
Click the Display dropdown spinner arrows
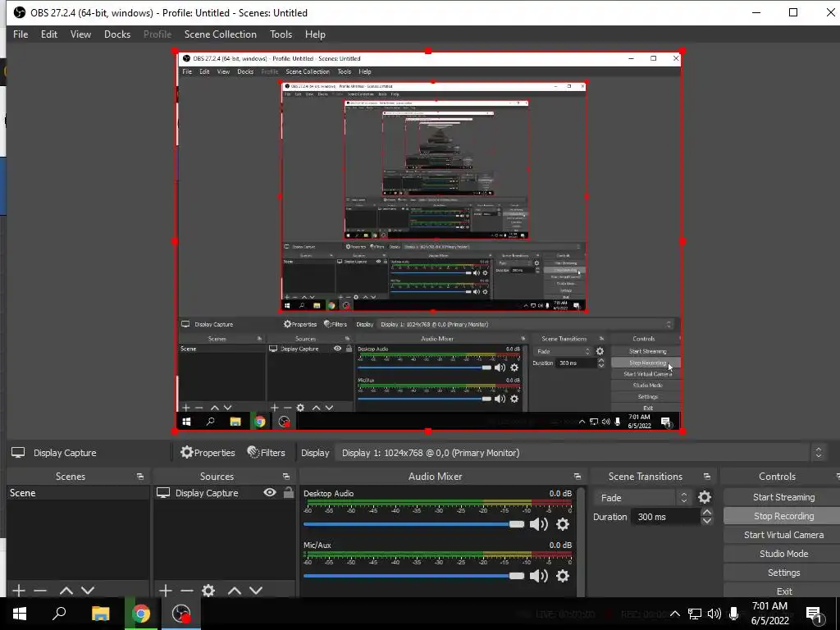[818, 453]
